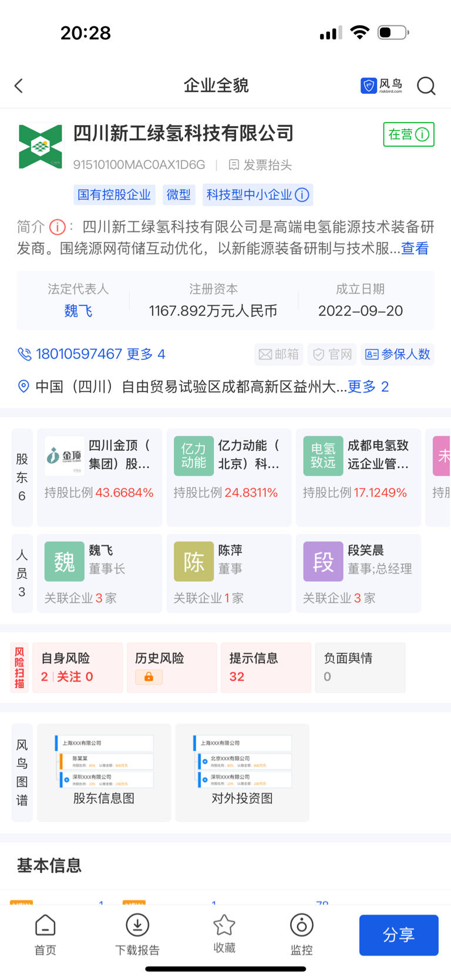
Task: Open the 历史风险 card
Action: [172, 668]
